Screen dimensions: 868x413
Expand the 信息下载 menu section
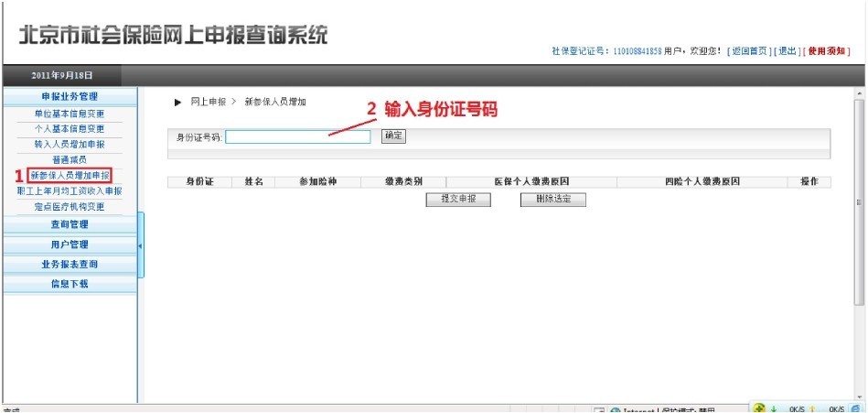click(70, 284)
